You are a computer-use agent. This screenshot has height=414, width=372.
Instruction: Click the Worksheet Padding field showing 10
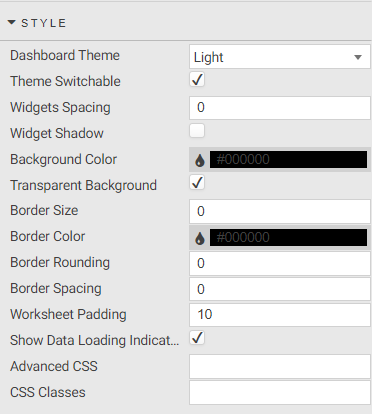point(280,315)
